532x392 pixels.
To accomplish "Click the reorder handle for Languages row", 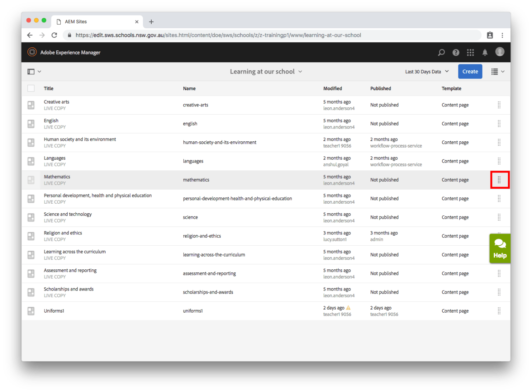I will click(x=499, y=161).
